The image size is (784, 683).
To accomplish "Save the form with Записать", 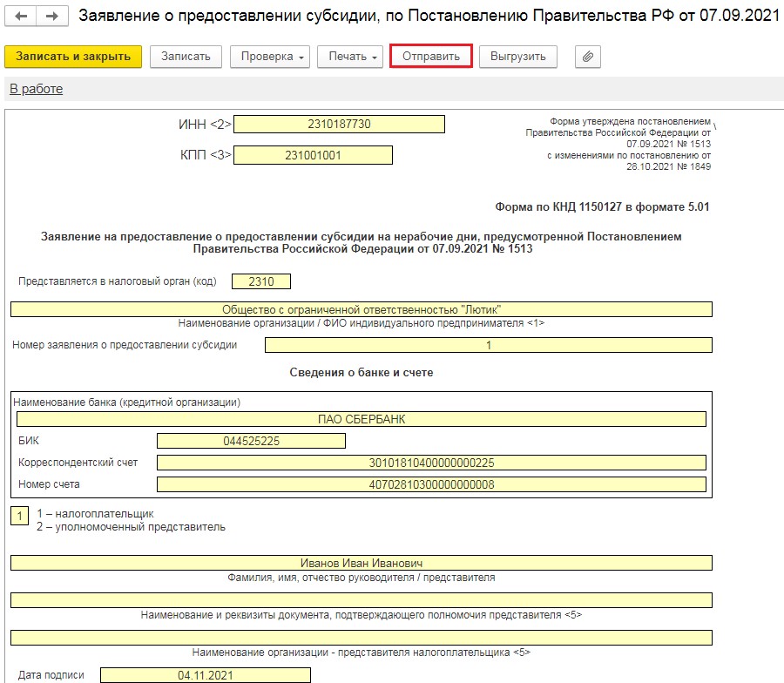I will coord(186,57).
